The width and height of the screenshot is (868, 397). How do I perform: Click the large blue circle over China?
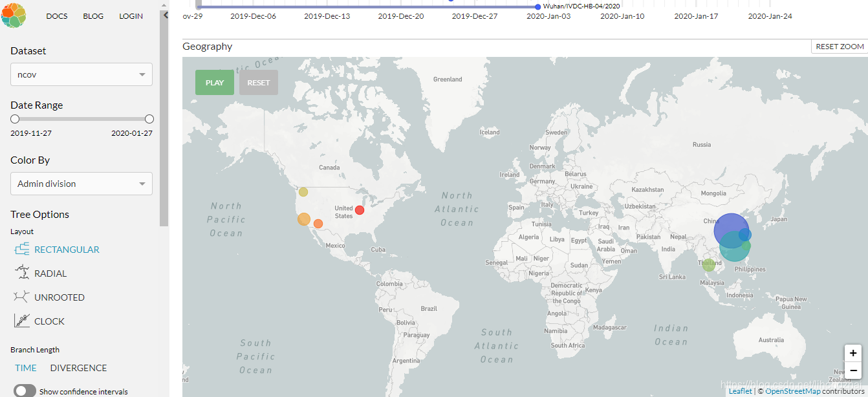click(x=731, y=231)
